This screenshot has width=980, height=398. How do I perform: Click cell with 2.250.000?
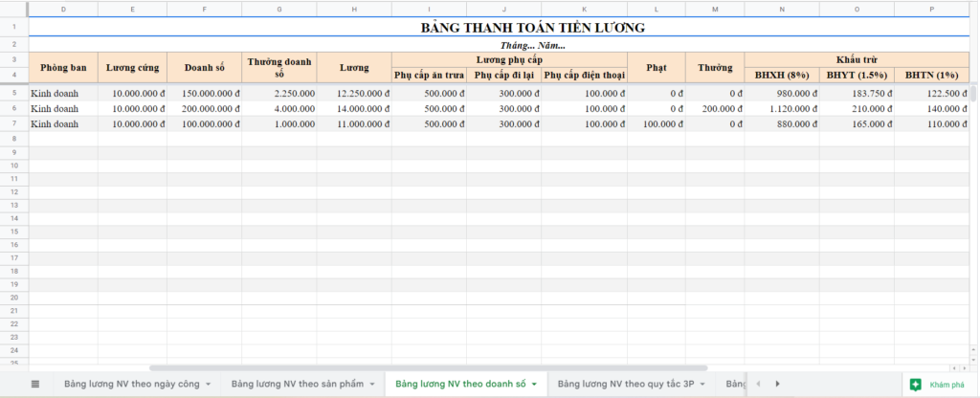pos(279,93)
